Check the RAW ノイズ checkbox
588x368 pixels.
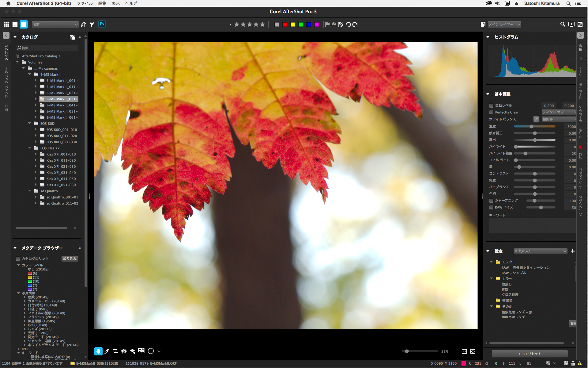[x=491, y=208]
